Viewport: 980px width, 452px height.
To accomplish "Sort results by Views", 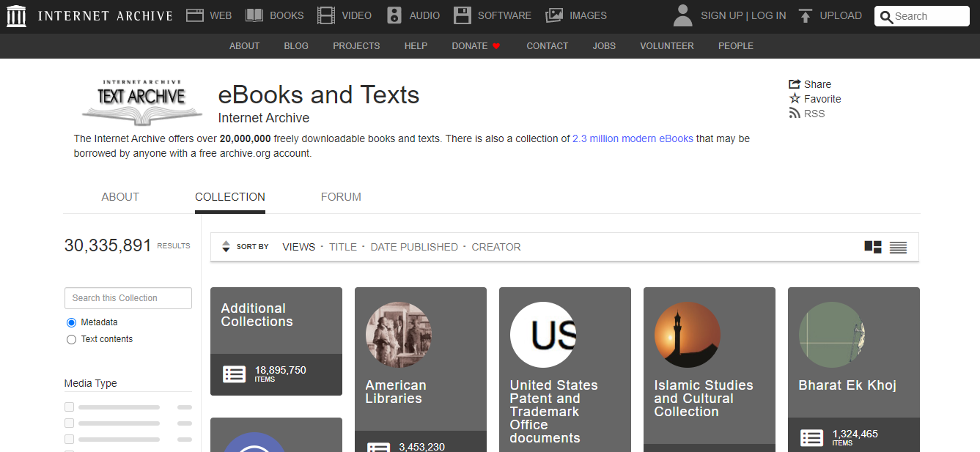I will pyautogui.click(x=298, y=247).
